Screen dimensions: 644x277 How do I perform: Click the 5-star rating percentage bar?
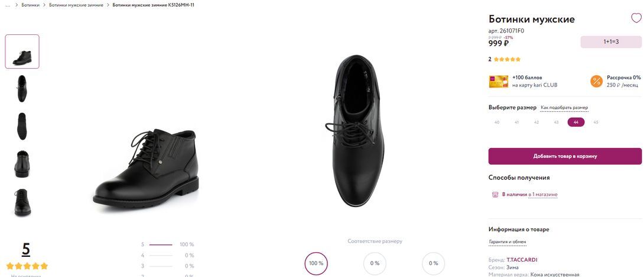point(161,244)
